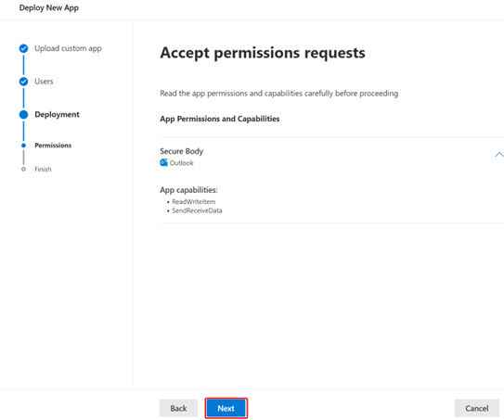The height and width of the screenshot is (420, 504).
Task: Go back with the Back button
Action: tap(178, 408)
